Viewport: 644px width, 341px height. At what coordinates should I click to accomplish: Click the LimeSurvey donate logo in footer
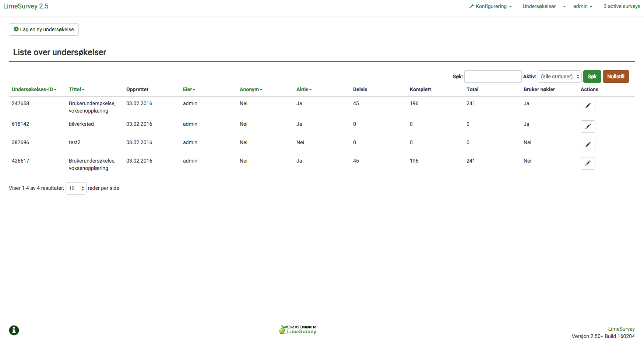pos(298,330)
